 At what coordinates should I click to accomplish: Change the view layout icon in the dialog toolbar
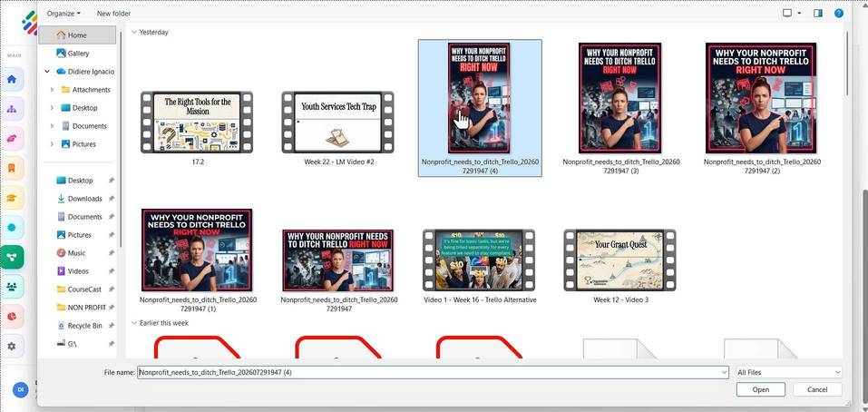(x=787, y=13)
